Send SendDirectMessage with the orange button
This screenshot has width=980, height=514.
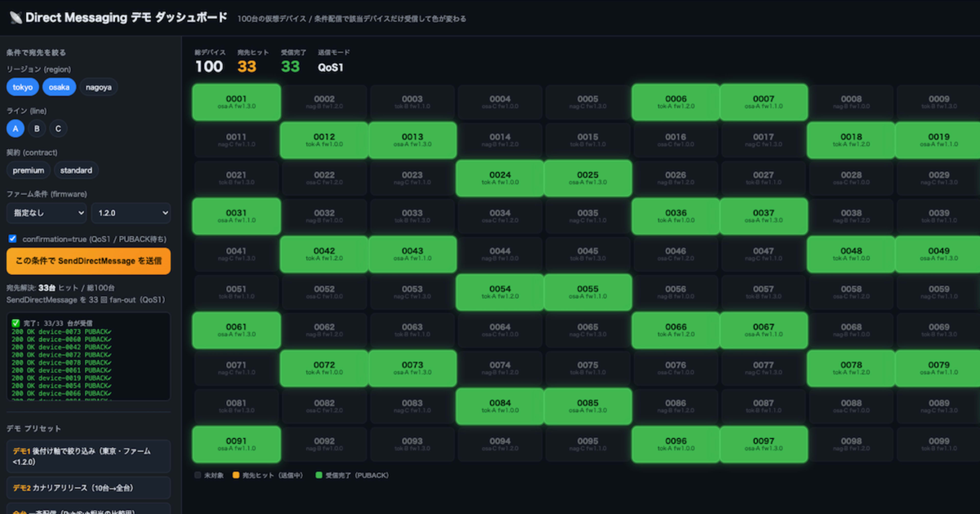coord(88,261)
